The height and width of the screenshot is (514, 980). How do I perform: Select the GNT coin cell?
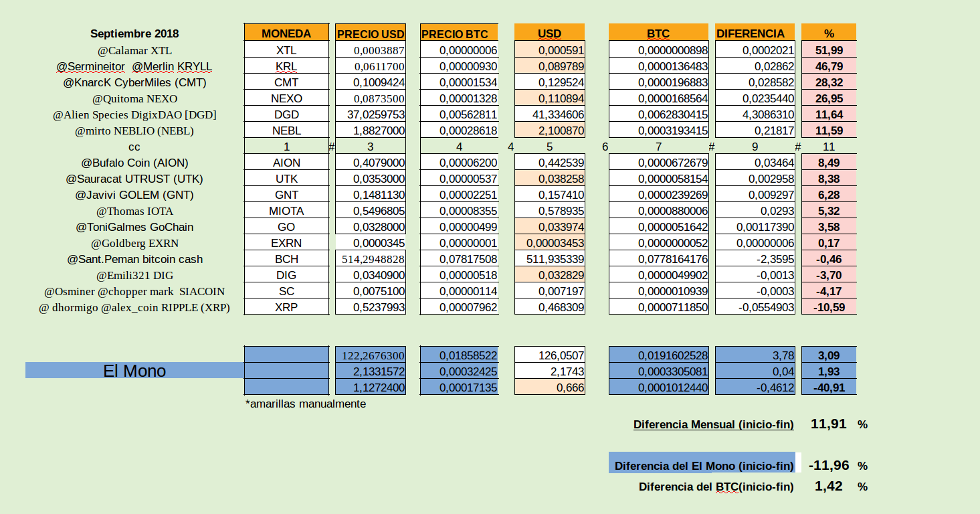286,195
